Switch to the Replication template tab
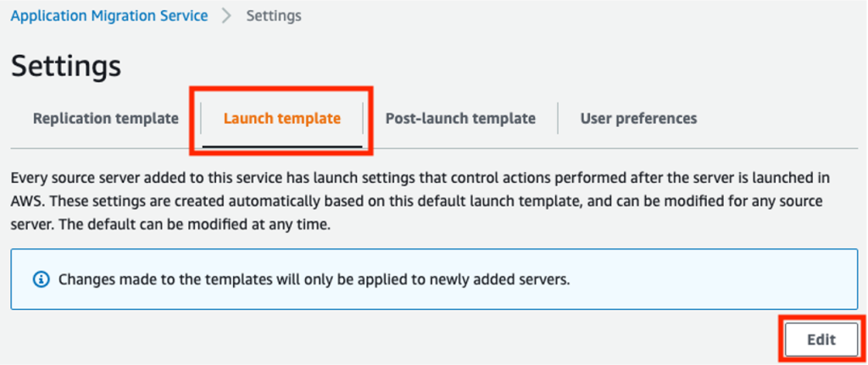Image resolution: width=868 pixels, height=365 pixels. point(106,119)
